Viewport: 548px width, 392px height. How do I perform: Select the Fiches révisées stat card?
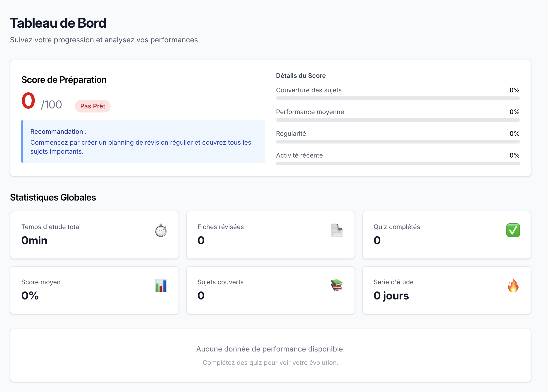(270, 235)
